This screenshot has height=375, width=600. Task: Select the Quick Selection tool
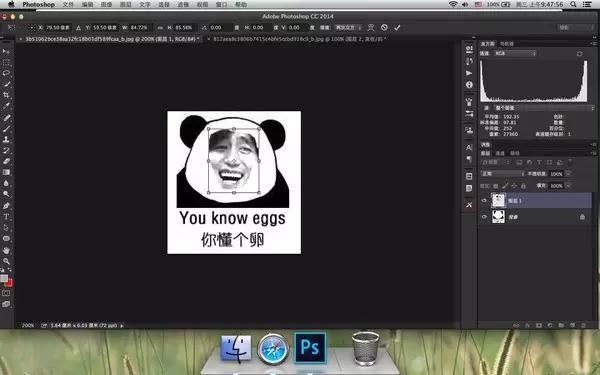(x=6, y=84)
